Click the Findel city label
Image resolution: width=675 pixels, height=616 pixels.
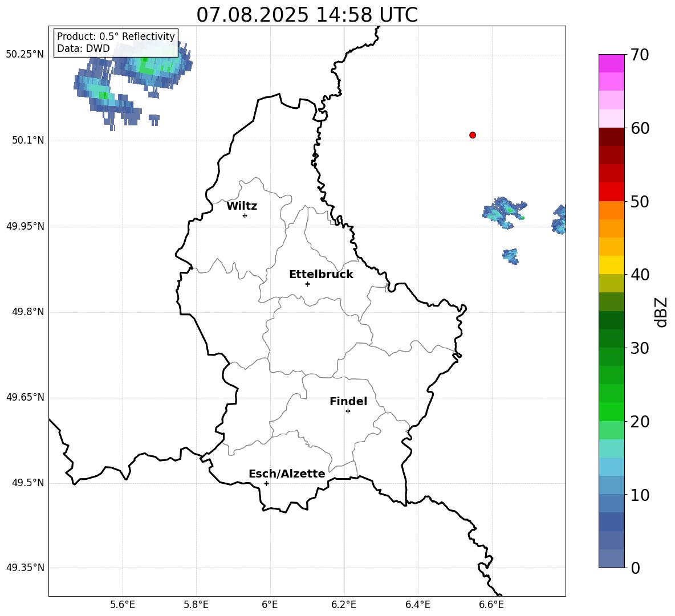348,401
